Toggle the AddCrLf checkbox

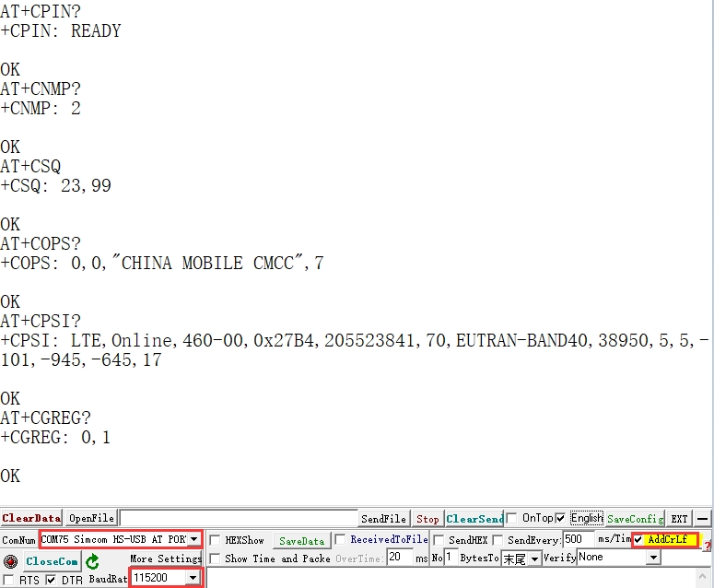[638, 539]
